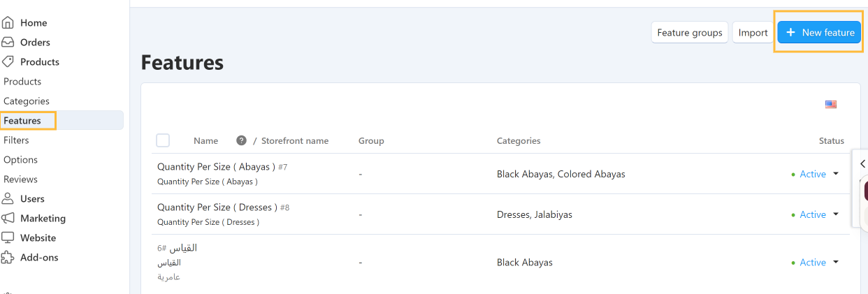Open the status dropdown for Quantity Per Size (Dresses)
Viewport: 868px width, 294px height.
pyautogui.click(x=836, y=214)
